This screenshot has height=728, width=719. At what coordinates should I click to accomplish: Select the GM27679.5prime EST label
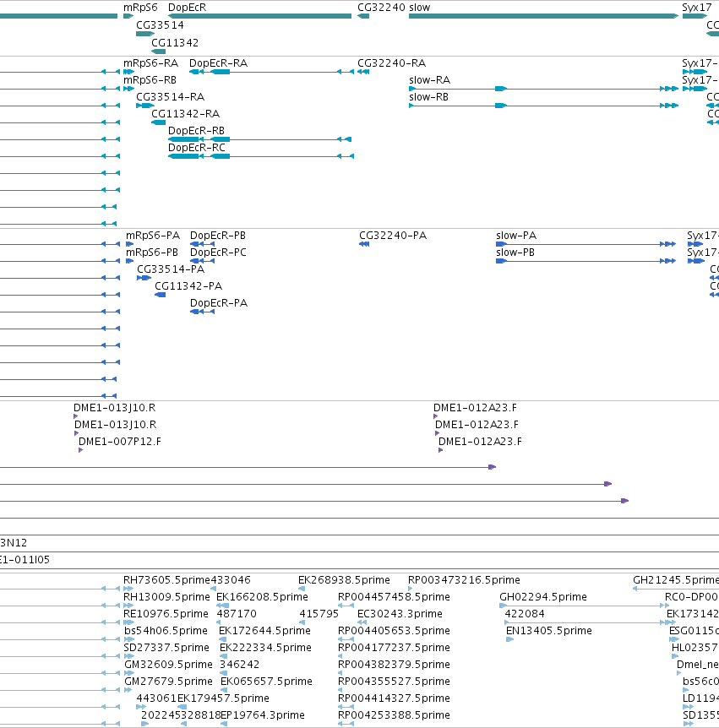click(x=168, y=682)
